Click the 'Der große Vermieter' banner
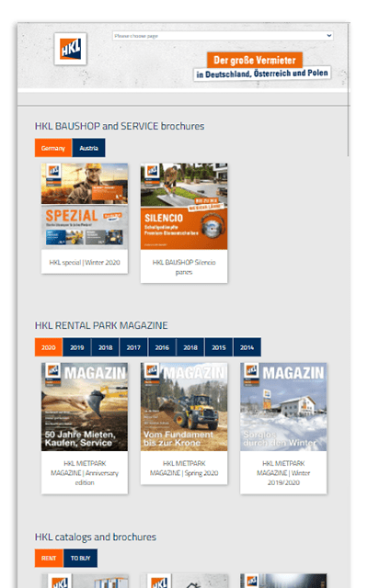The width and height of the screenshot is (368, 588). point(255,60)
